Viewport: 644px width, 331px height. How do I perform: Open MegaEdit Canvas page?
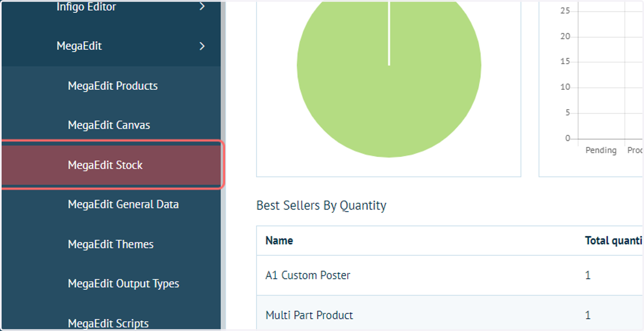[x=109, y=125]
